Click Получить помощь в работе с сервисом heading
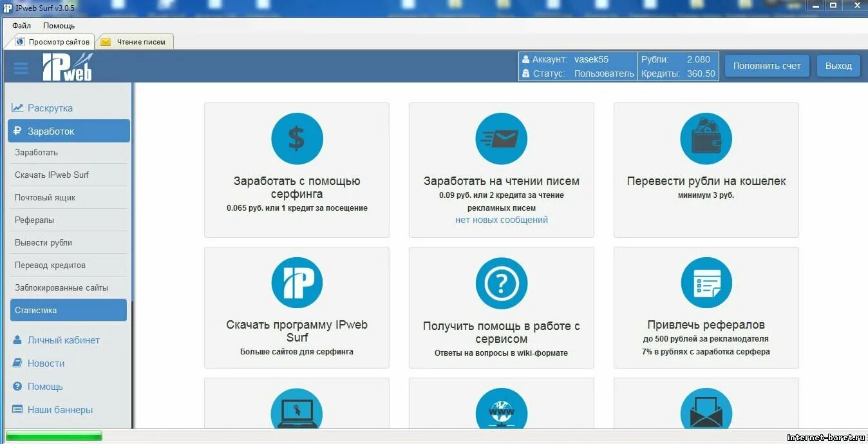 502,333
